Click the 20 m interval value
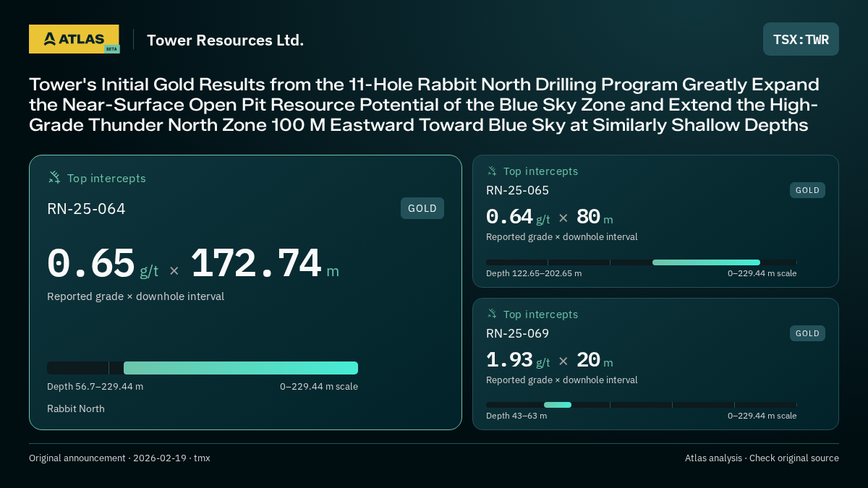 pos(595,360)
